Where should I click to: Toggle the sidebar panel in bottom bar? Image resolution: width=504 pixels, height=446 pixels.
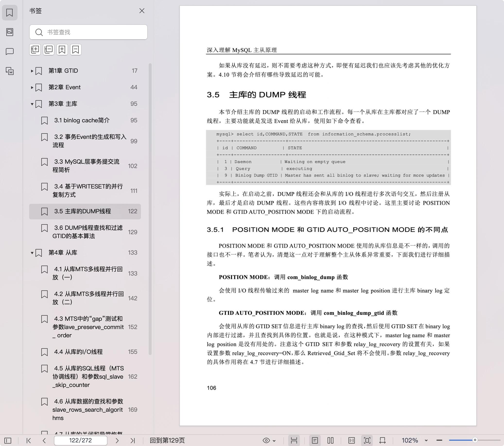tap(8, 440)
